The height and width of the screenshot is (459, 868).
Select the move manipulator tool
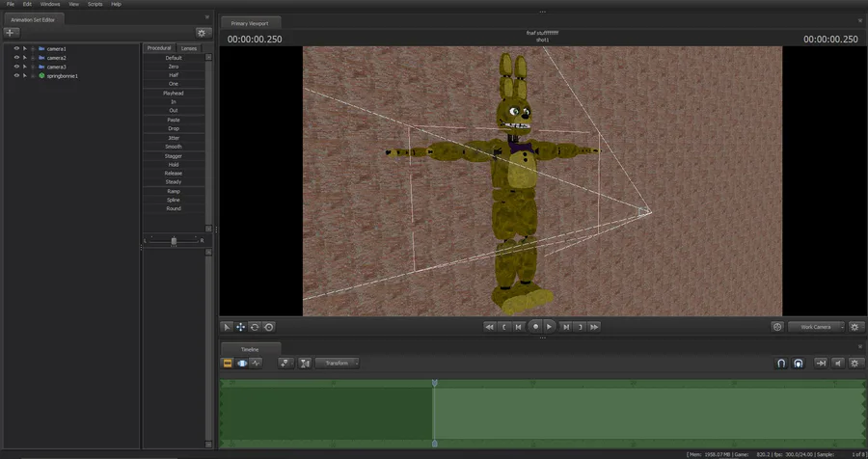[x=240, y=327]
